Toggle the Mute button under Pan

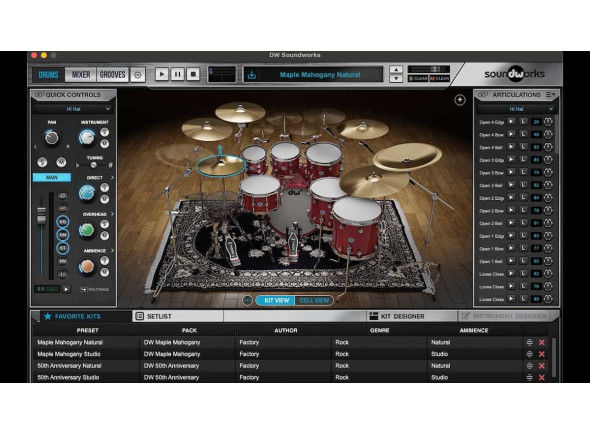click(x=61, y=162)
